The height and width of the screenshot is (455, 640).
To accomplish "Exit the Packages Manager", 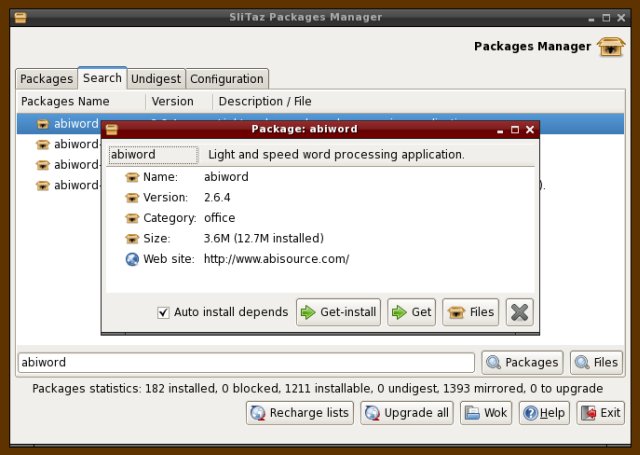I will pyautogui.click(x=600, y=413).
